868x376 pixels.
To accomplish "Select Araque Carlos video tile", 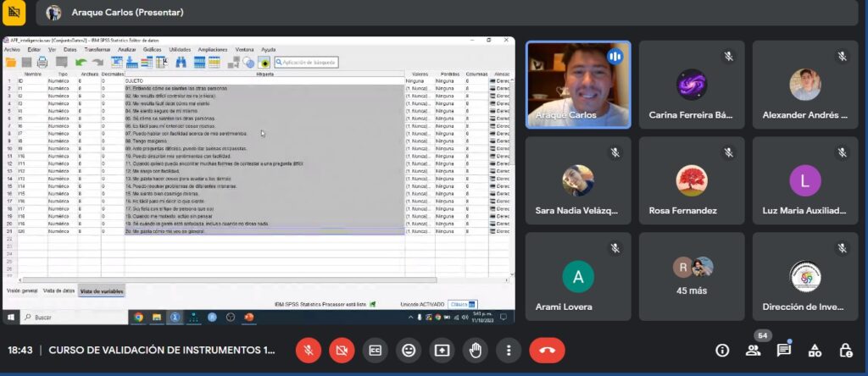I will point(578,85).
